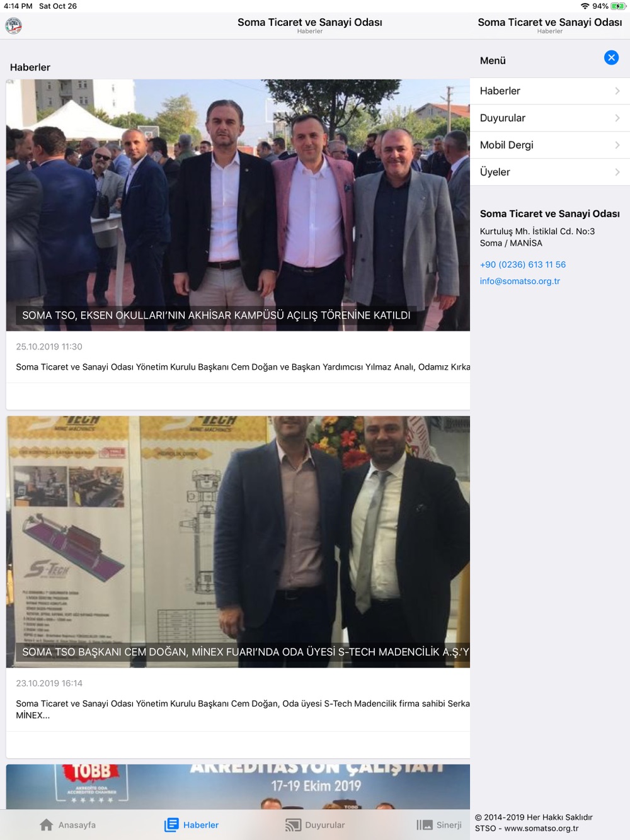Expand the Duyurular menu chevron
The height and width of the screenshot is (840, 630).
tap(617, 118)
